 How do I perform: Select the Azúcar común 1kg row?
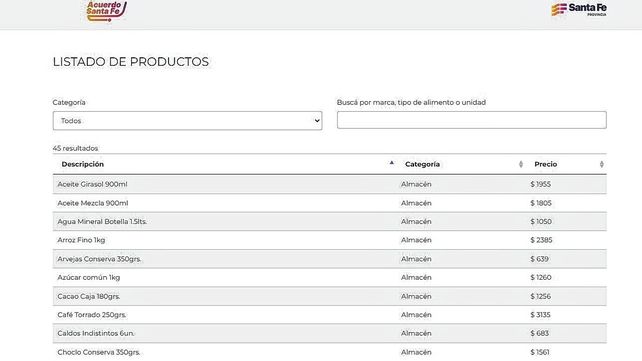[330, 277]
